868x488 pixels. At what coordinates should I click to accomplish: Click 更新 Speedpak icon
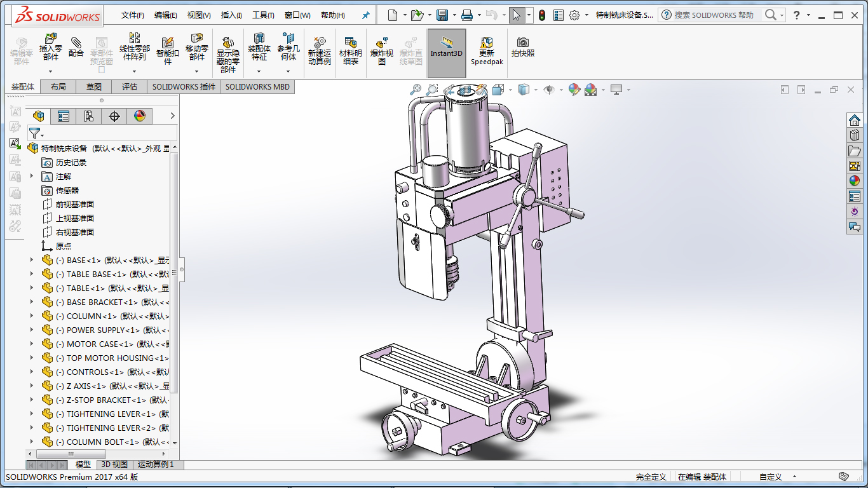487,50
